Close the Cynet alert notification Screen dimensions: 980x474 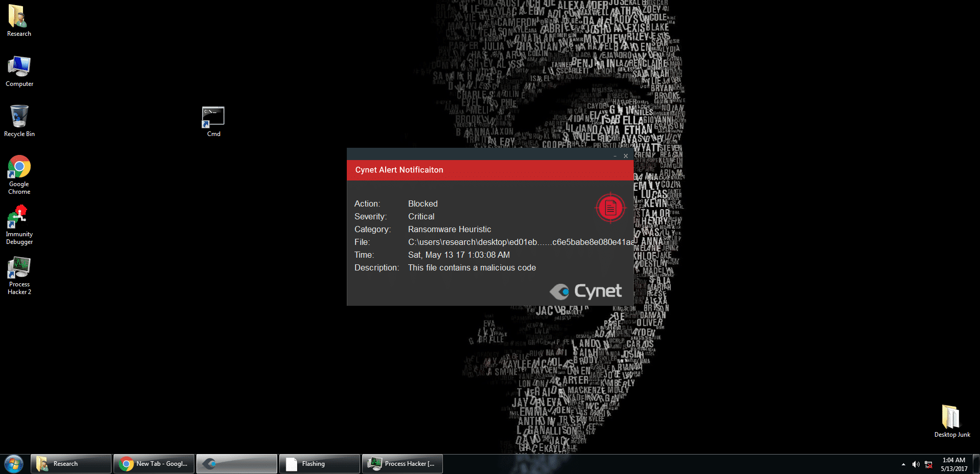pyautogui.click(x=626, y=156)
